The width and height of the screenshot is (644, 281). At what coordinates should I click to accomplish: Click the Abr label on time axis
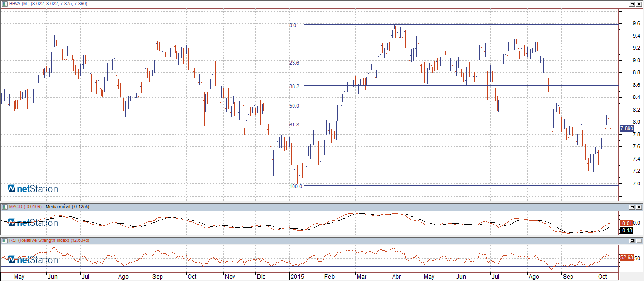pos(396,277)
